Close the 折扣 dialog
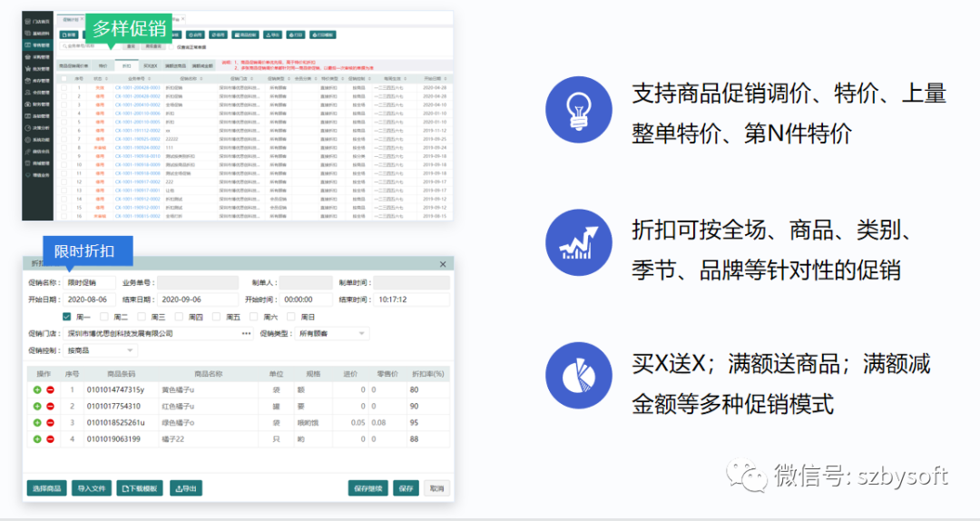The width and height of the screenshot is (980, 521). click(x=443, y=264)
